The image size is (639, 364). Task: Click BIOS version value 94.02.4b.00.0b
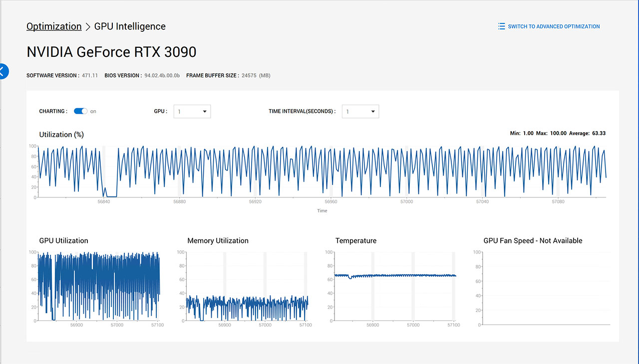(162, 76)
